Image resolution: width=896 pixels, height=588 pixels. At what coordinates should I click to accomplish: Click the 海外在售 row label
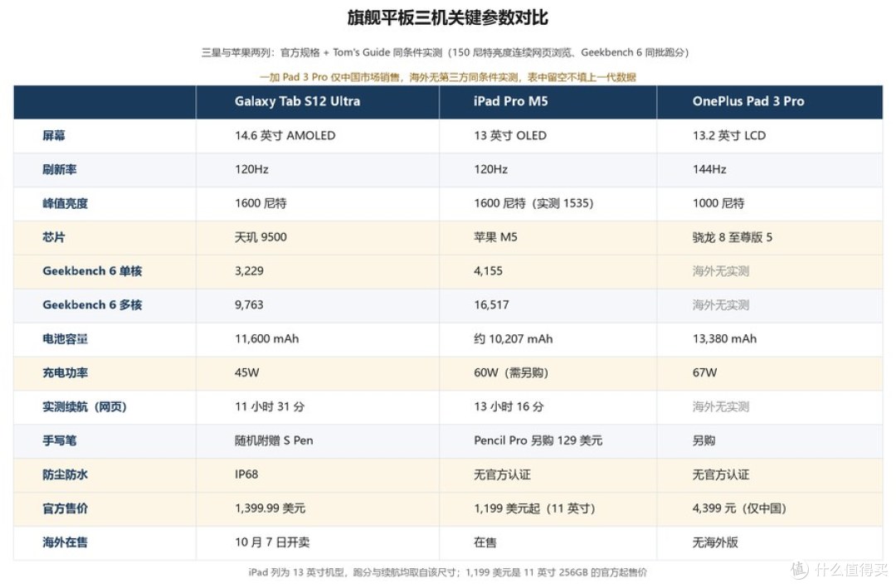click(x=66, y=542)
